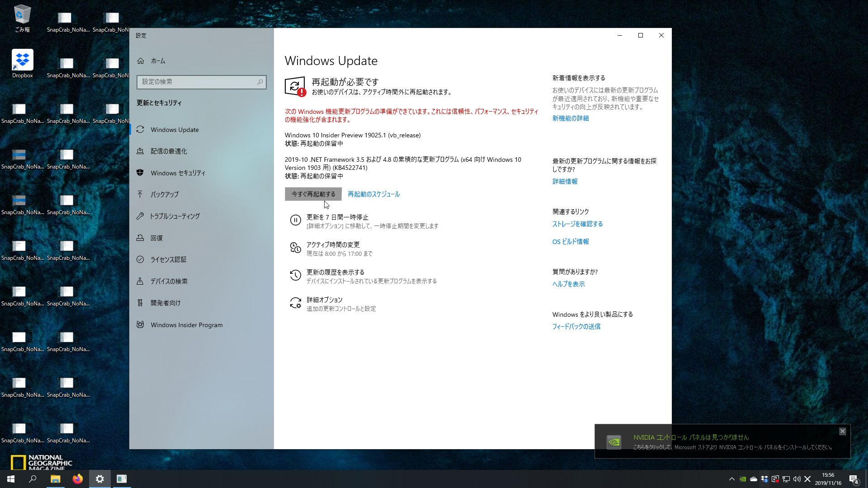Select the 配信の最適化 sidebar icon
Screen dimensions: 868x488
(x=141, y=151)
